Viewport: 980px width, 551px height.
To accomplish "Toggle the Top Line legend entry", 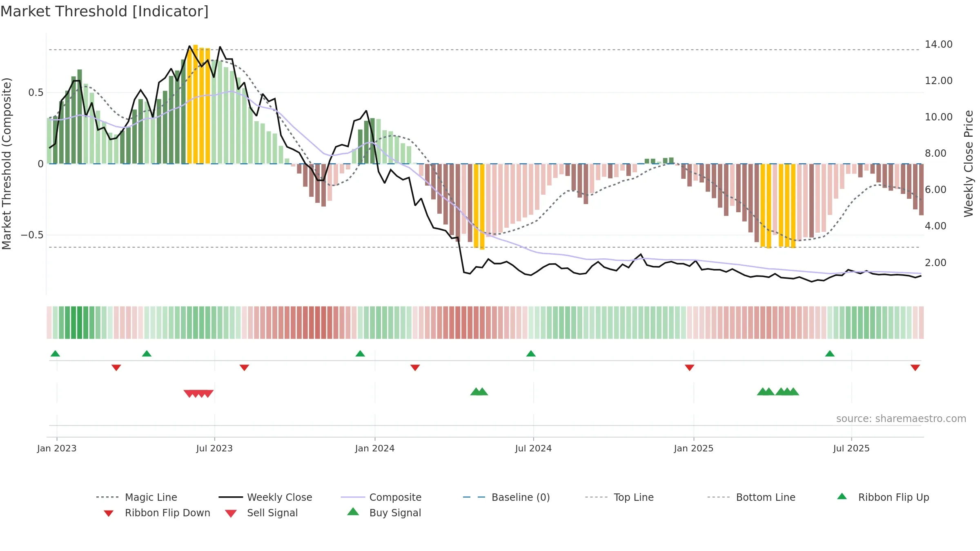I will point(619,497).
